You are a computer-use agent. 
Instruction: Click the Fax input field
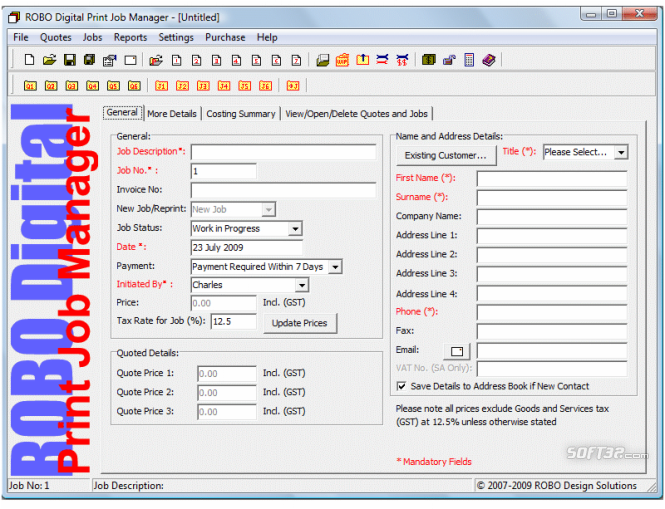(552, 331)
